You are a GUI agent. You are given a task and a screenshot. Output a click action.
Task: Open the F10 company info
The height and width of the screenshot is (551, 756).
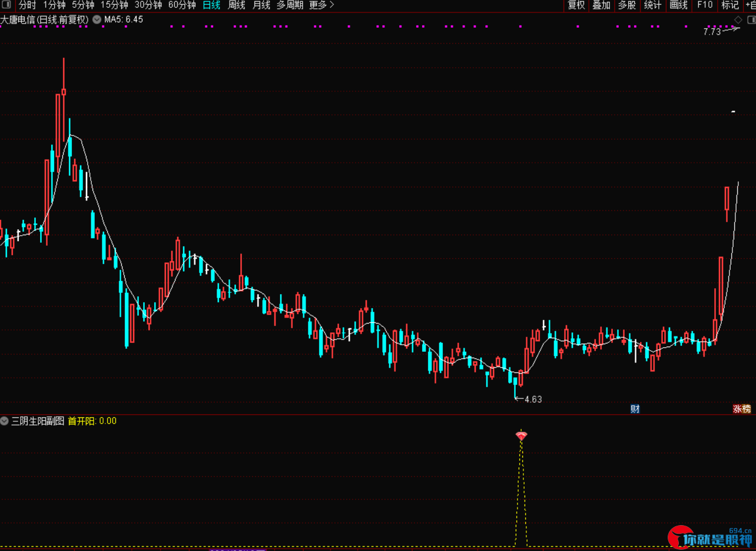pyautogui.click(x=705, y=5)
